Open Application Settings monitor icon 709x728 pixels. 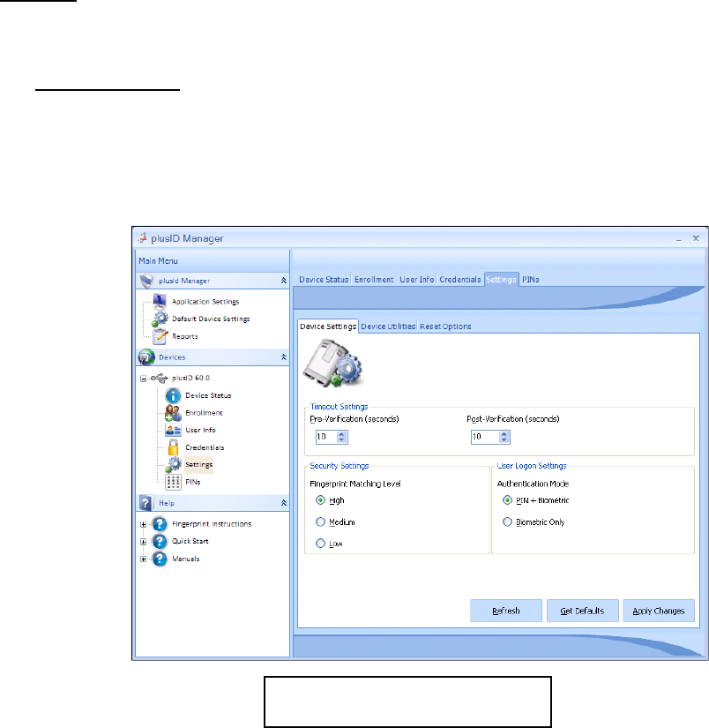pyautogui.click(x=160, y=301)
